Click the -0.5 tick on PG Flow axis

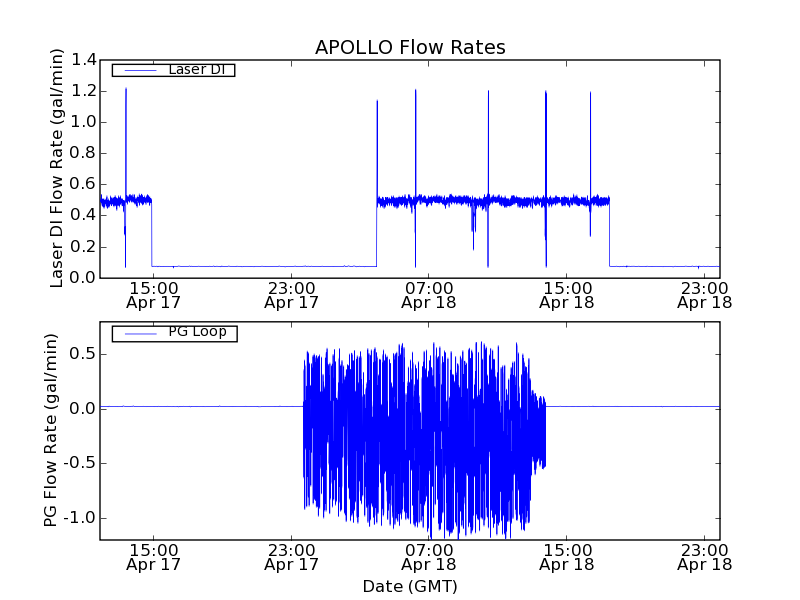point(80,463)
